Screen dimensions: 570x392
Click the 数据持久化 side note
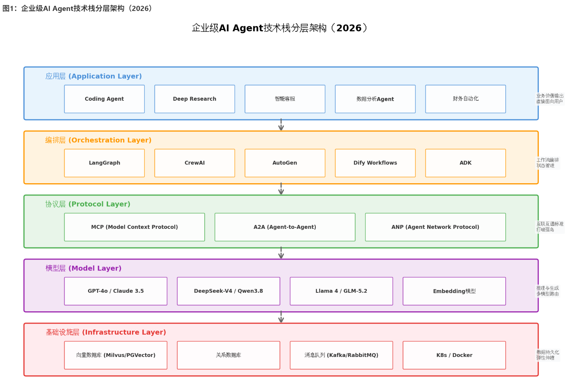point(548,355)
